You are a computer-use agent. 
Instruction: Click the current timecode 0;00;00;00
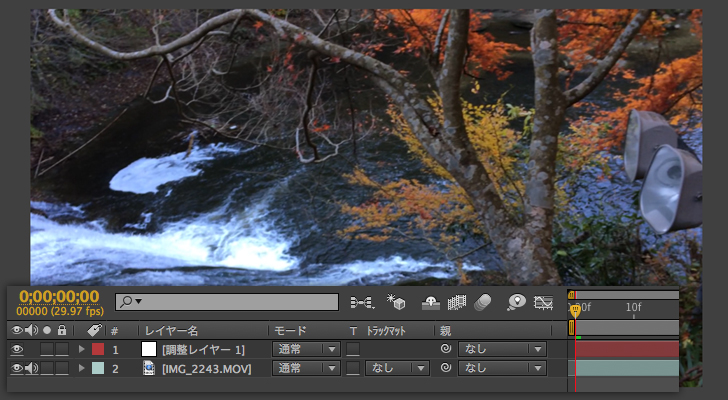tap(59, 296)
